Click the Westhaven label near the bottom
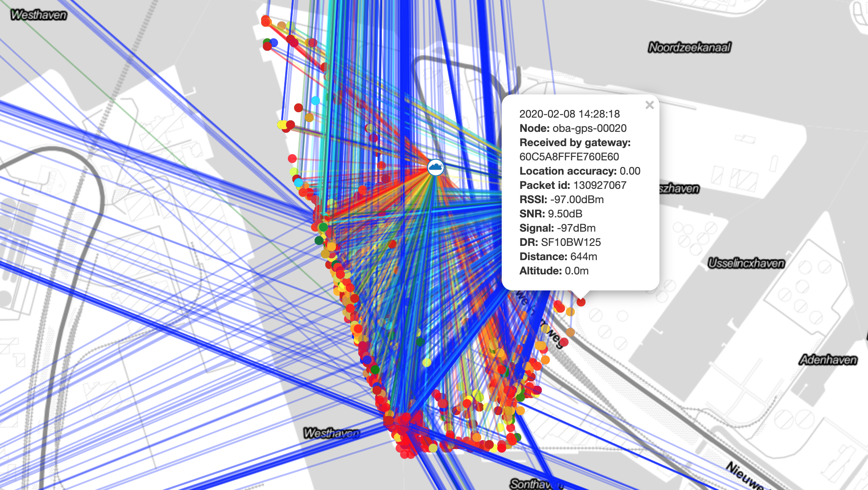 pos(331,433)
